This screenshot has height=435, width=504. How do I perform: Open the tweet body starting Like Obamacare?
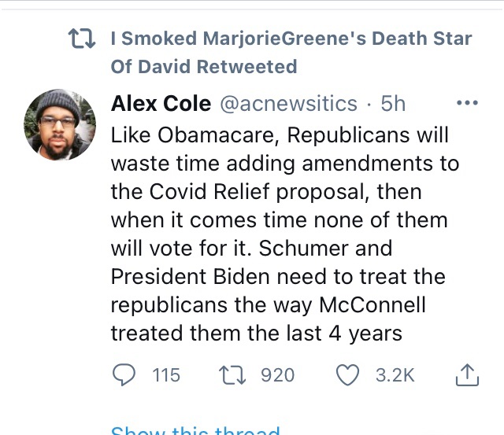[x=279, y=135]
